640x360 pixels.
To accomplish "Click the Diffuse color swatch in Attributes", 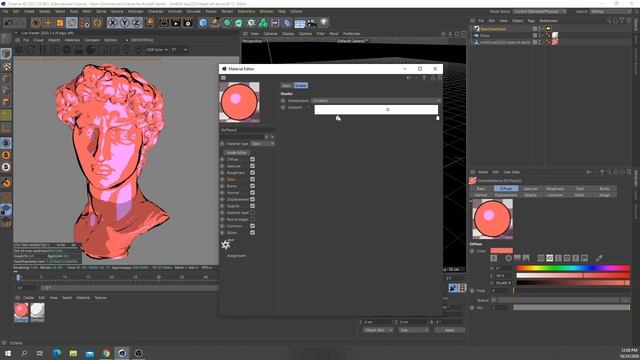I will coord(502,251).
